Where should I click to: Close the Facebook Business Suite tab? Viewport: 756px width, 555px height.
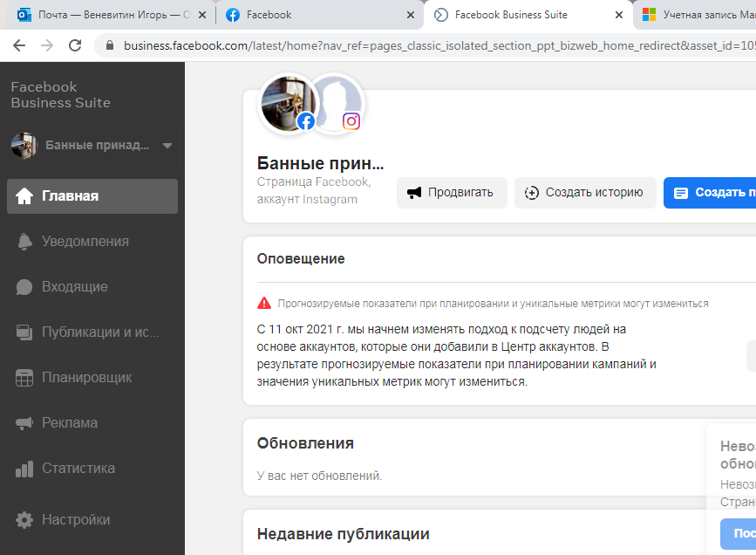pyautogui.click(x=619, y=15)
